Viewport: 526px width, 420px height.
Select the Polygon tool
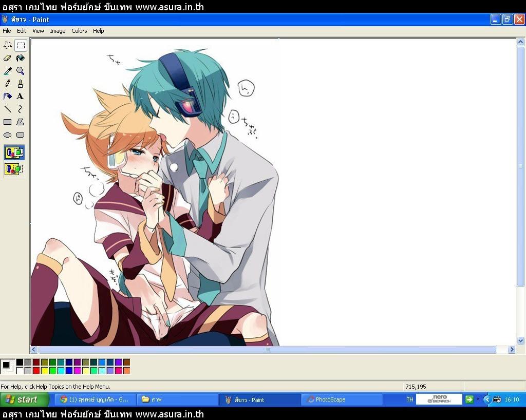(21, 122)
